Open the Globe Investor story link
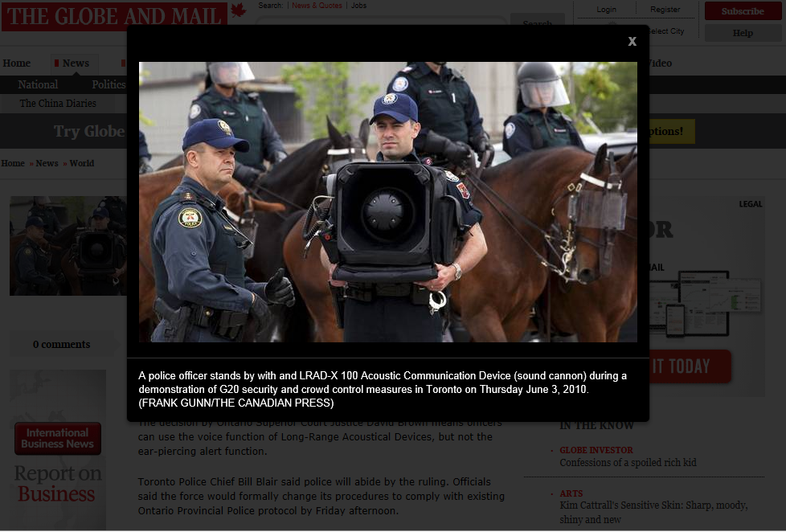 point(596,450)
